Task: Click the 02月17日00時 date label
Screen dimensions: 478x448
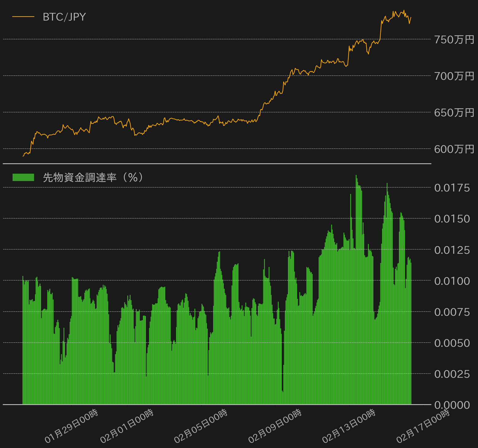Action: [x=423, y=426]
